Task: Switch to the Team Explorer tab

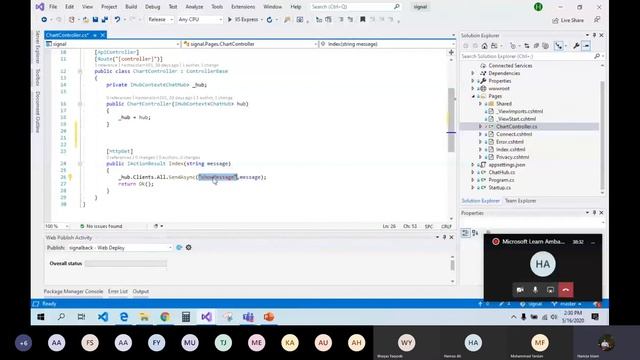Action: point(520,201)
